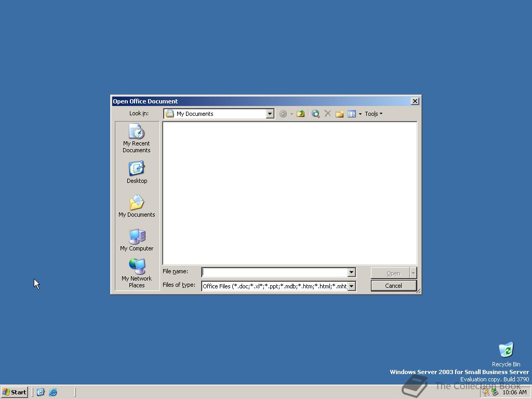Open the Recycle Bin on the desktop
This screenshot has width=532, height=399.
pos(506,354)
